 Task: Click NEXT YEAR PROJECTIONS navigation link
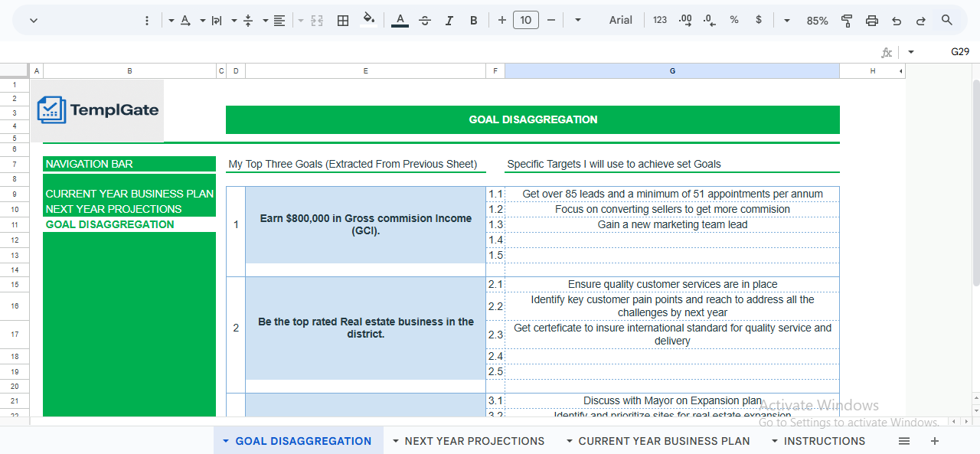(x=113, y=209)
